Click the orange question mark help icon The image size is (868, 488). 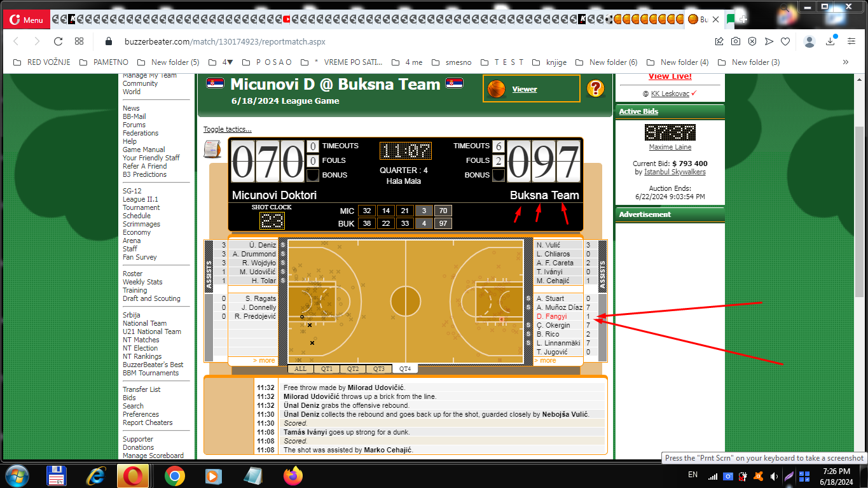[596, 88]
